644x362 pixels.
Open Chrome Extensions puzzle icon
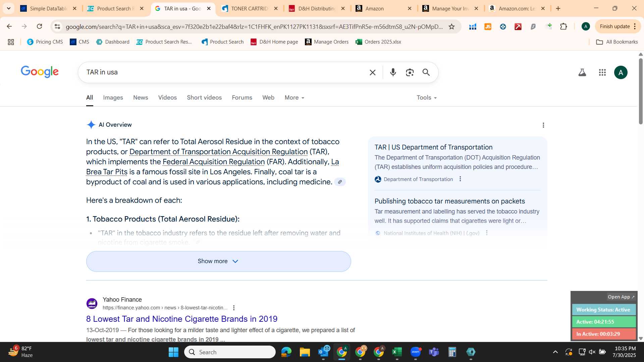pyautogui.click(x=563, y=26)
